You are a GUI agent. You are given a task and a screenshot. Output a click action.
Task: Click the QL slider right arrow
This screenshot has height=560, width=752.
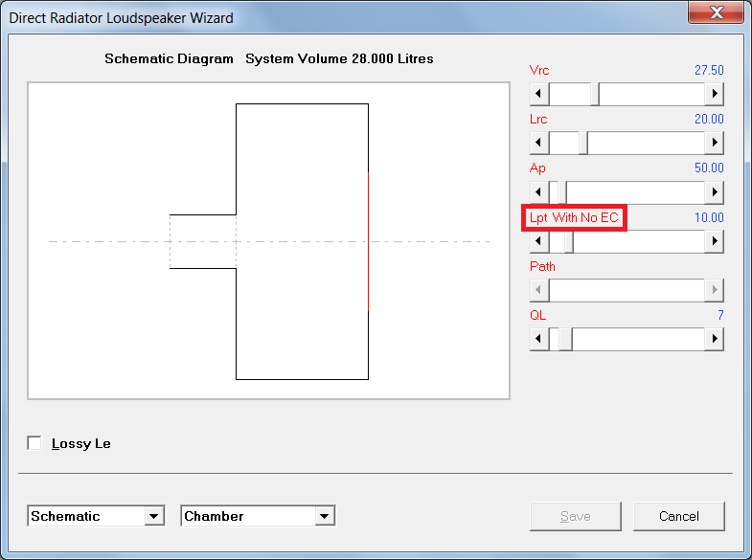tap(714, 339)
